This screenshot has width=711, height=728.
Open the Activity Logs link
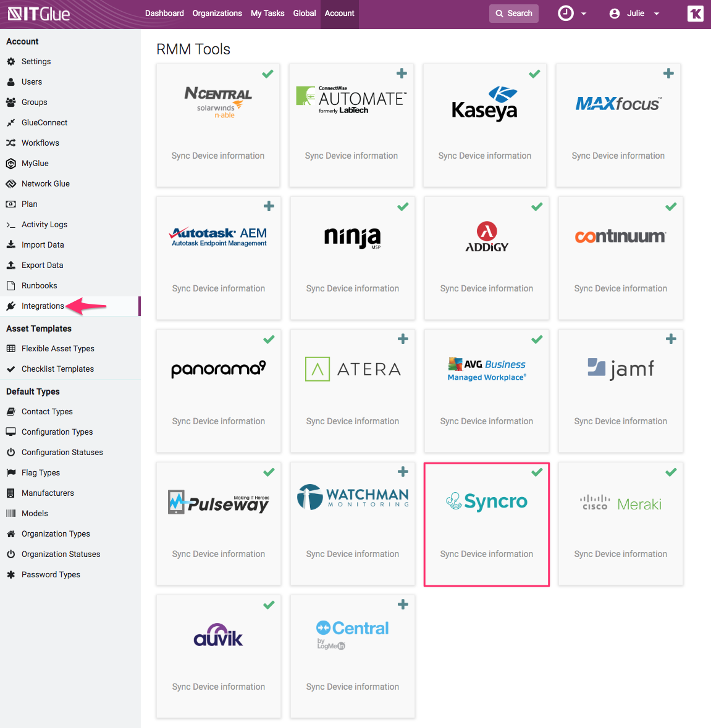point(44,225)
